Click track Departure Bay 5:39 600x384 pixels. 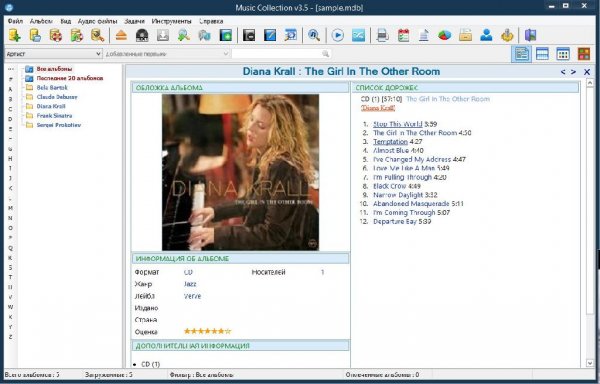click(402, 221)
